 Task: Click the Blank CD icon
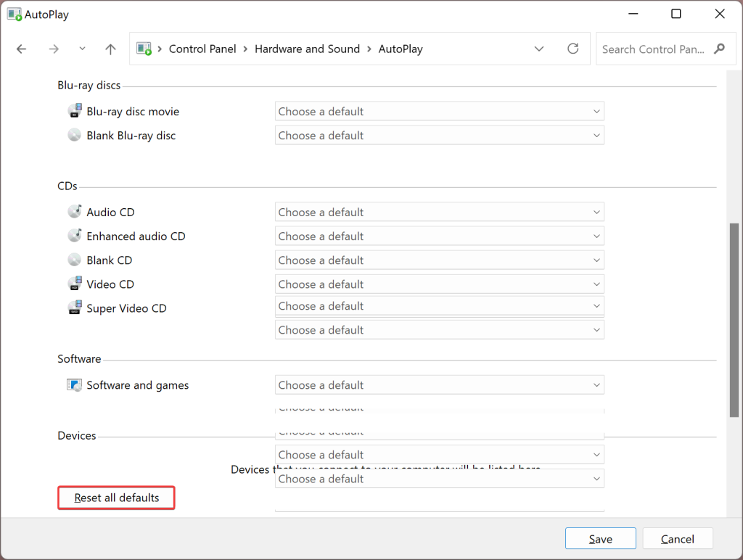[x=75, y=260]
